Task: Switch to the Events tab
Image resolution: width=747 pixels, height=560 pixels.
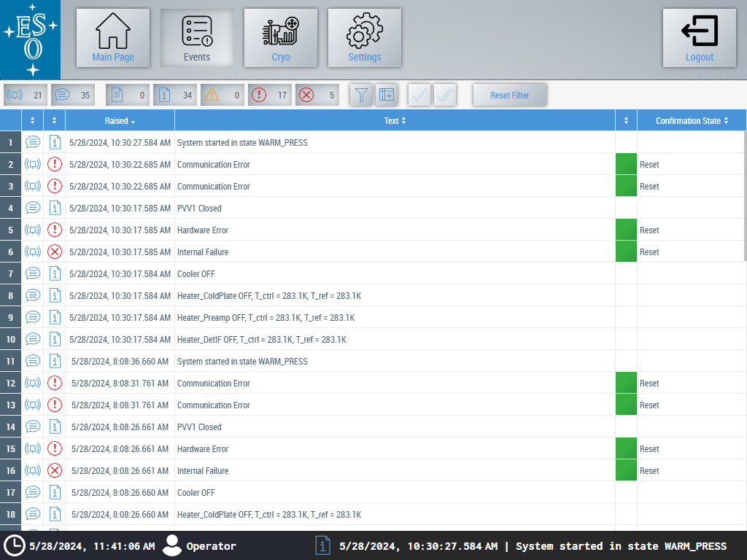Action: point(197,38)
